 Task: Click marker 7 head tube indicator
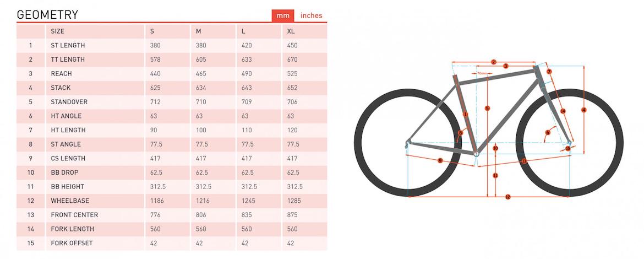point(549,72)
